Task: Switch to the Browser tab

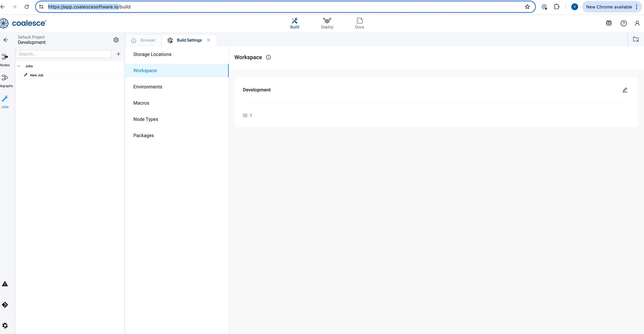Action: (143, 40)
